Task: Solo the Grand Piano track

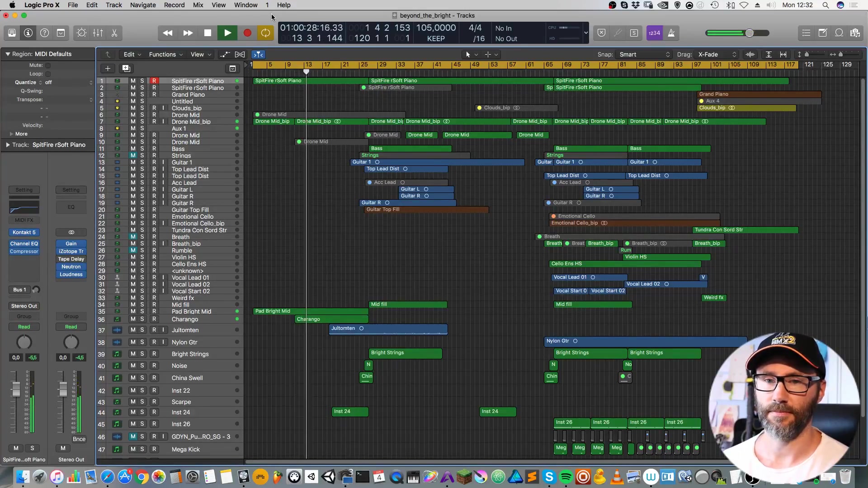Action: click(142, 94)
